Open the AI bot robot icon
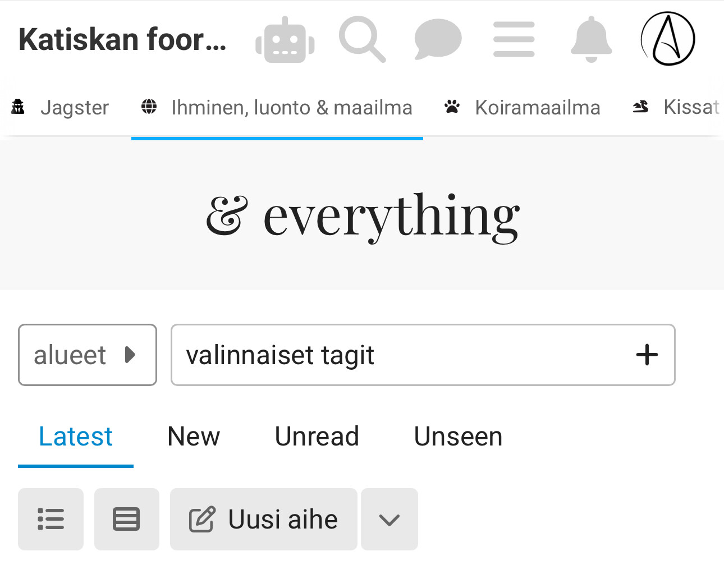 point(285,40)
